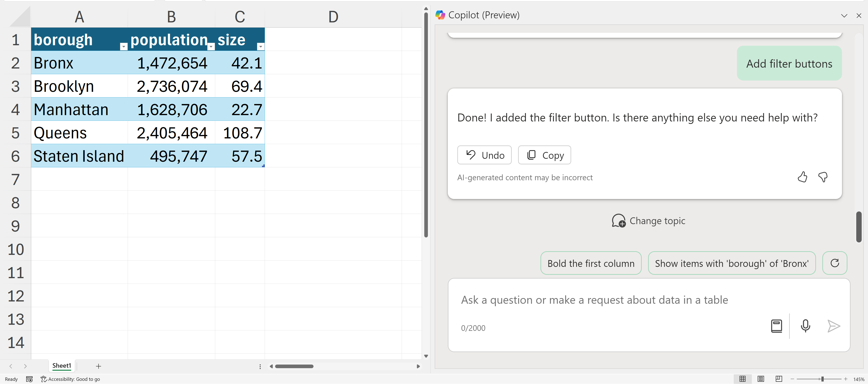This screenshot has height=384, width=868.
Task: Select the Sheet1 tab
Action: pos(62,366)
